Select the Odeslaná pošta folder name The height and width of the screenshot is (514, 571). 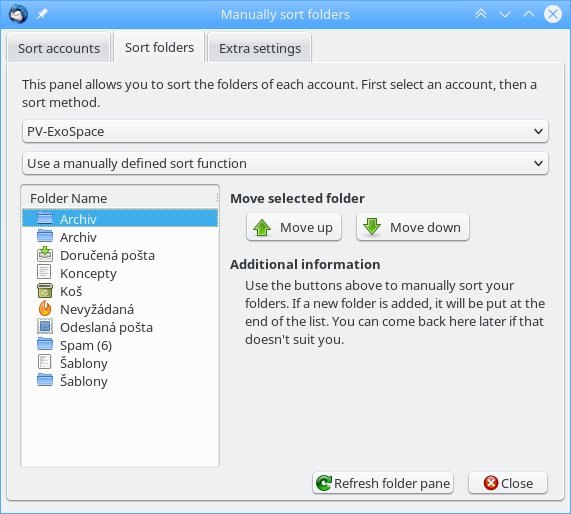pos(106,327)
